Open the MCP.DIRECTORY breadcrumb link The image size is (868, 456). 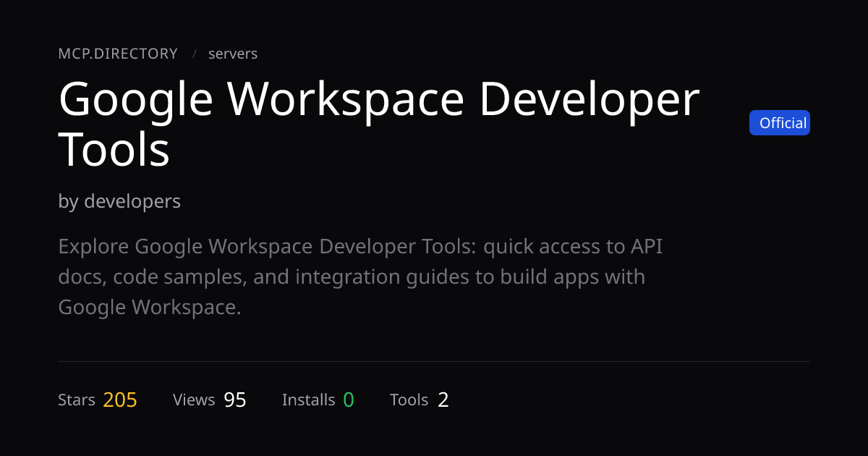tap(118, 54)
